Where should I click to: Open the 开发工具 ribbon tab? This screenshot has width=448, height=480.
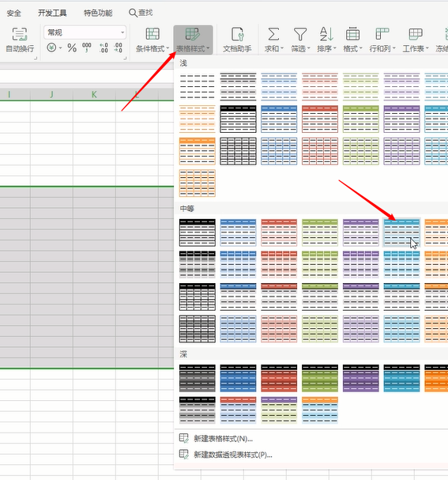click(x=52, y=13)
